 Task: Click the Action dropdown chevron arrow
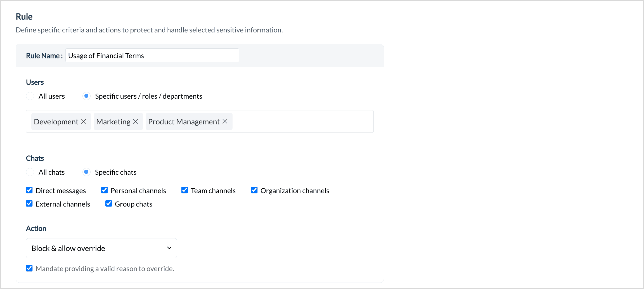169,248
